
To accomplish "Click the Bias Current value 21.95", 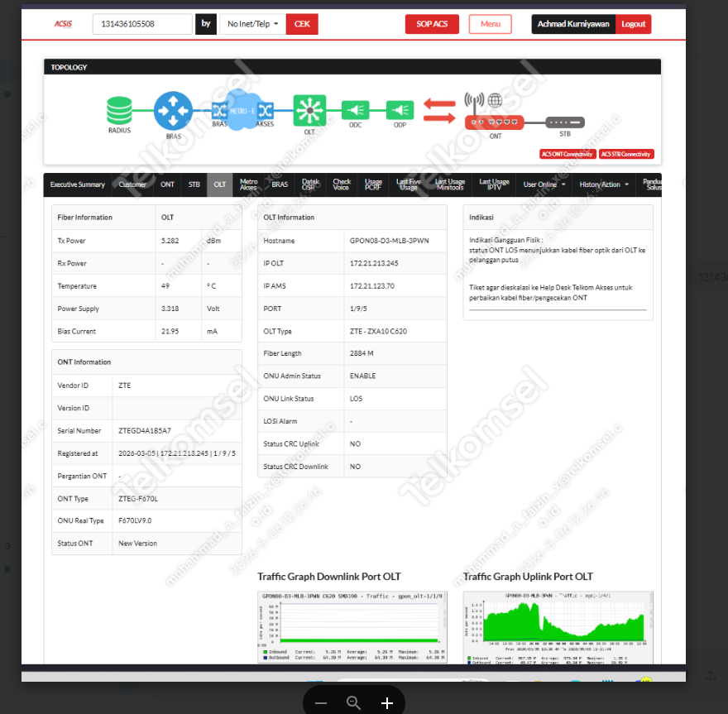I will tap(170, 332).
